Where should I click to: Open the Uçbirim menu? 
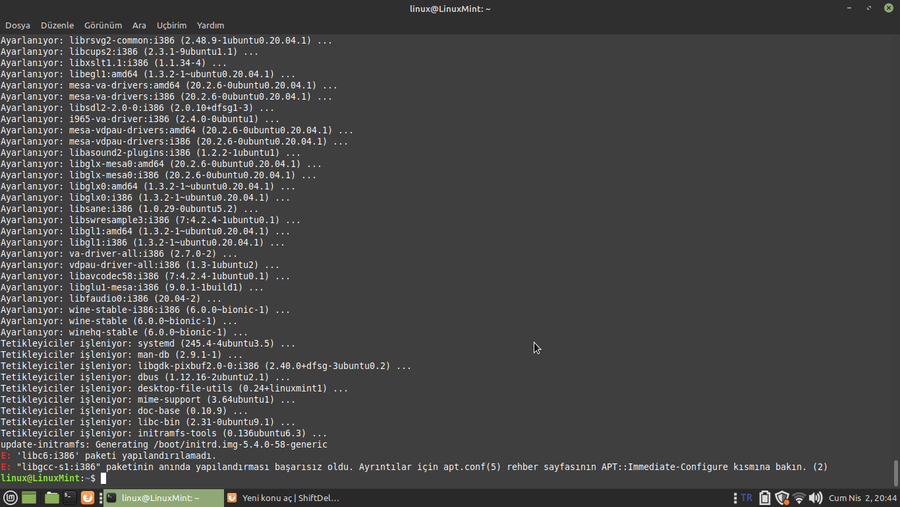(x=172, y=25)
